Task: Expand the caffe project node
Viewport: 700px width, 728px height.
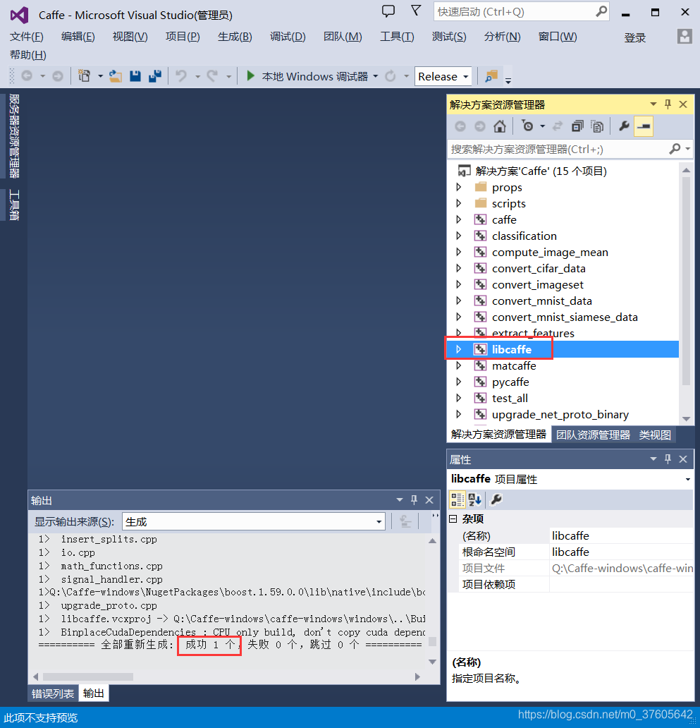Action: click(x=459, y=219)
